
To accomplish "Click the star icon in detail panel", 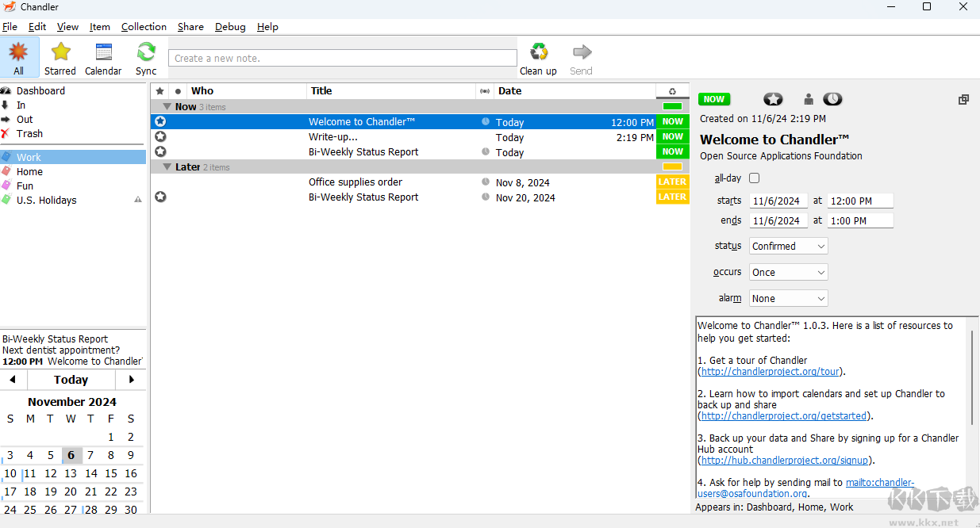I will pos(773,99).
